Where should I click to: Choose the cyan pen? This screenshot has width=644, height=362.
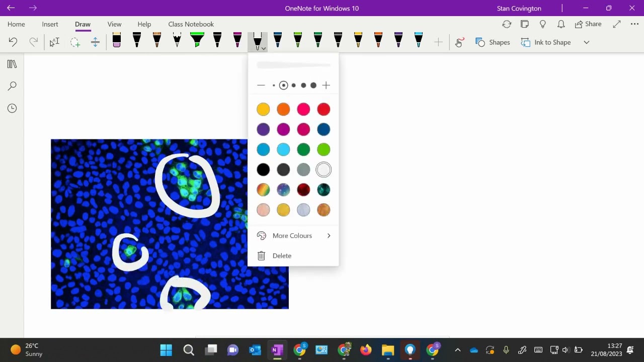point(419,41)
